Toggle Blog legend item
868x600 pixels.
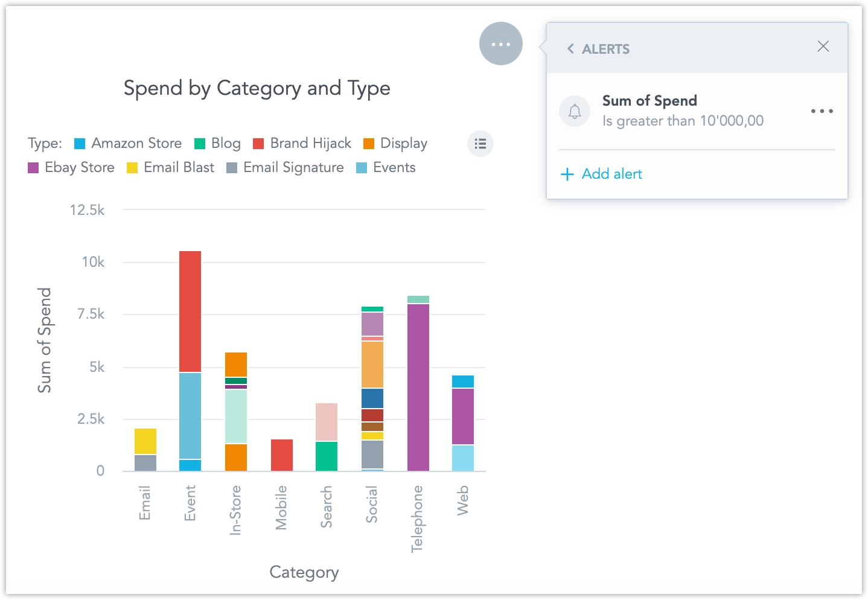pyautogui.click(x=217, y=143)
